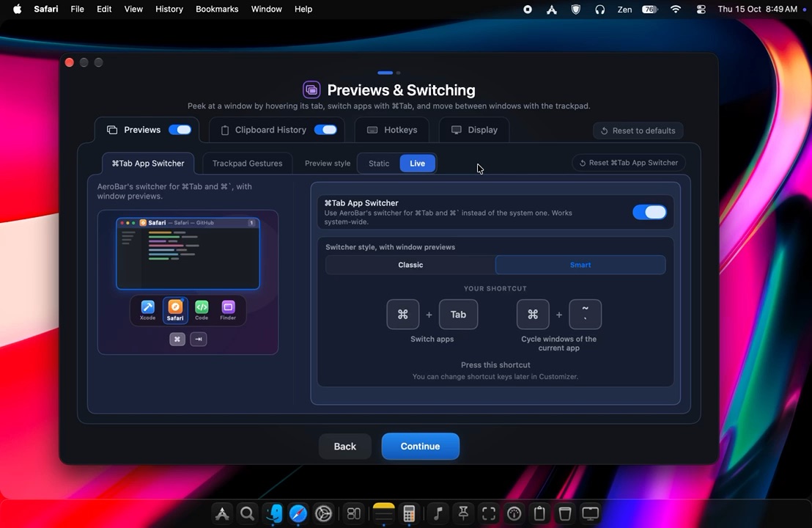
Task: Click the ⌘ key in Cycle windows shortcut
Action: click(533, 315)
